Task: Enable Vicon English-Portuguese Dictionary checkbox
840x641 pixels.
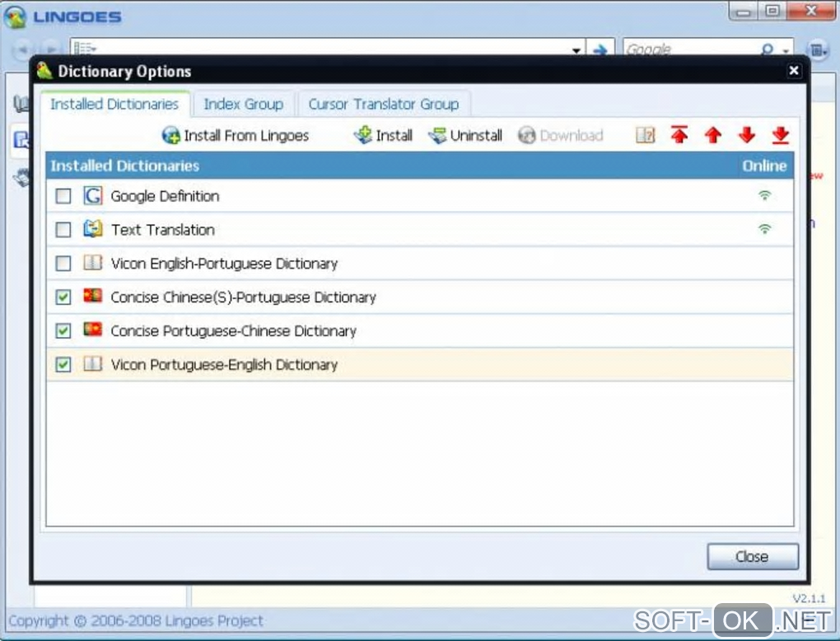Action: [x=63, y=263]
